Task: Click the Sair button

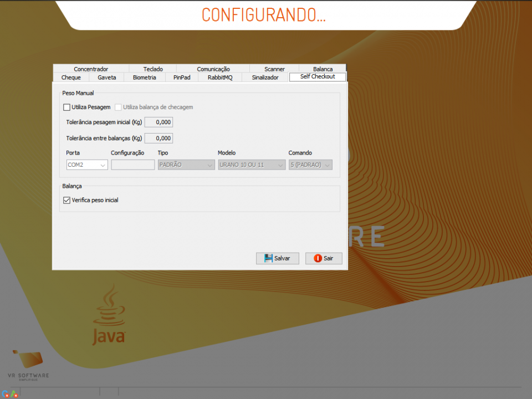Action: pos(324,258)
